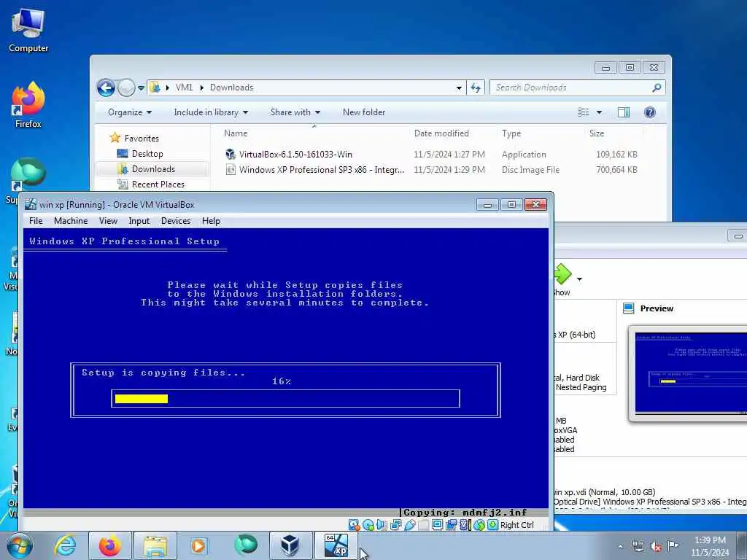Go back in the Downloads Explorer window
747x560 pixels.
pyautogui.click(x=106, y=87)
